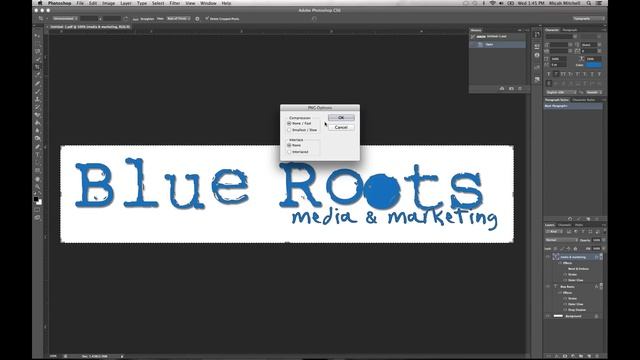The height and width of the screenshot is (360, 640).
Task: Select the Eraser tool
Action: coord(38,115)
